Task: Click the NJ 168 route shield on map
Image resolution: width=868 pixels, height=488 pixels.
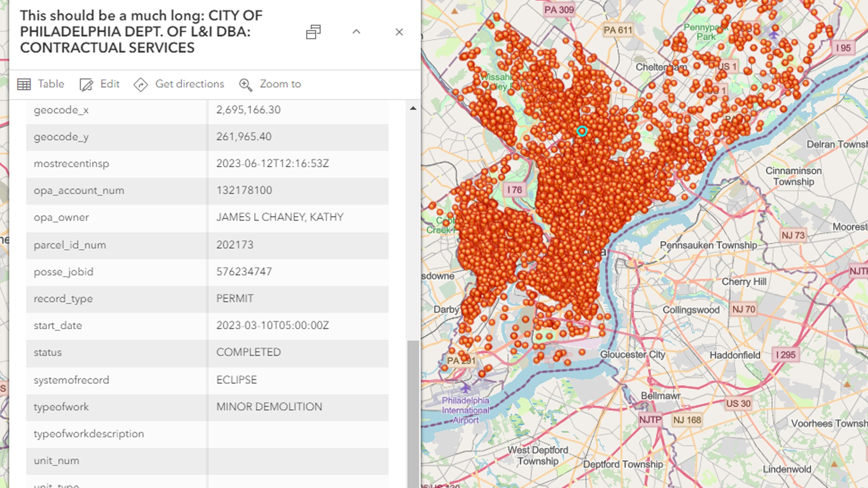Action: pos(687,420)
